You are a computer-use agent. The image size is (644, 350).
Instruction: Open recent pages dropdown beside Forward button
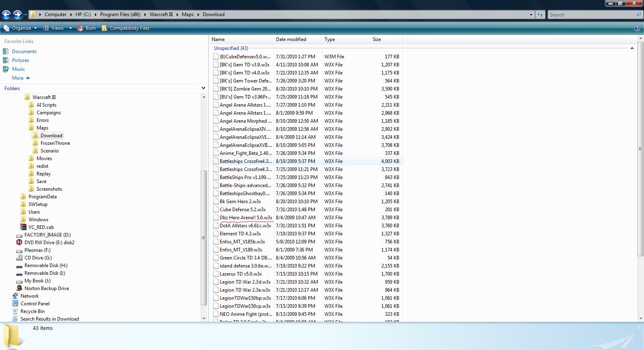(25, 15)
